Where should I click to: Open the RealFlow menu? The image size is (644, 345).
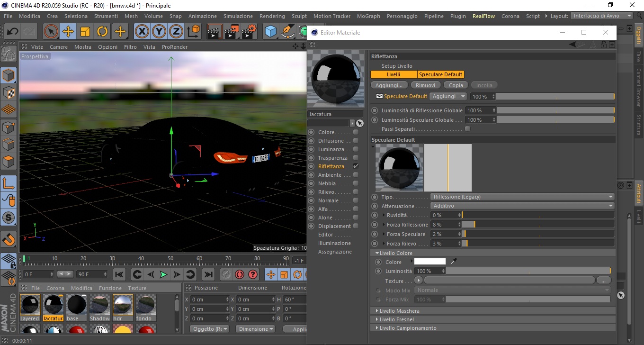(483, 16)
